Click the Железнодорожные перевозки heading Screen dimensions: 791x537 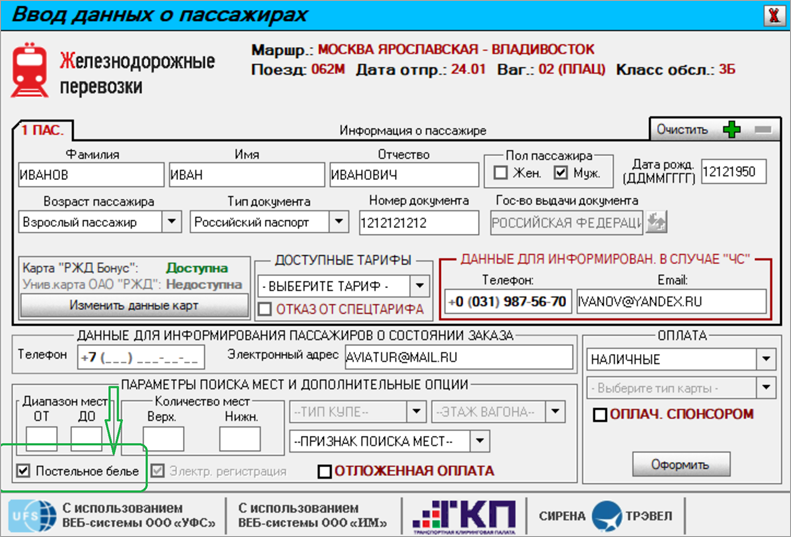(137, 74)
